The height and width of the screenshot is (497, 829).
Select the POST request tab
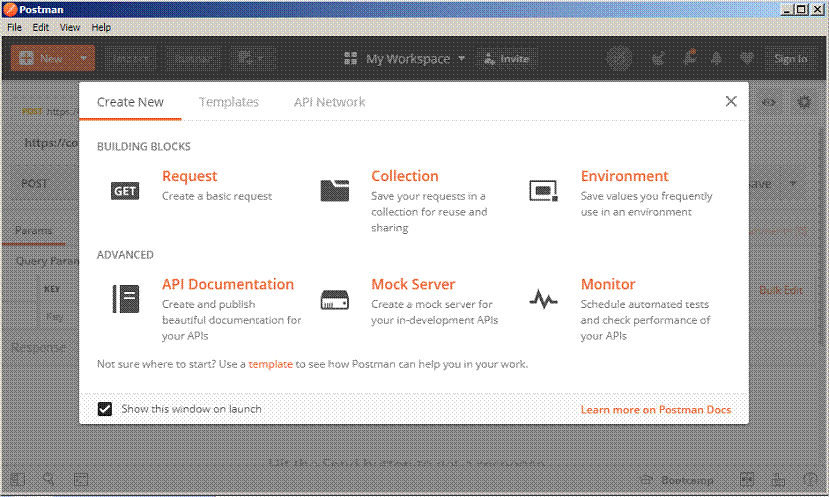point(49,111)
